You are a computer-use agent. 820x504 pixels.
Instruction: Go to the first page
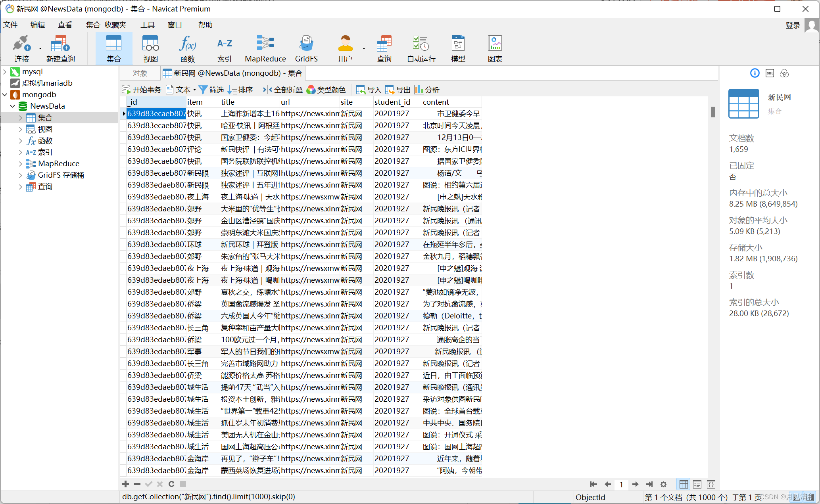593,484
